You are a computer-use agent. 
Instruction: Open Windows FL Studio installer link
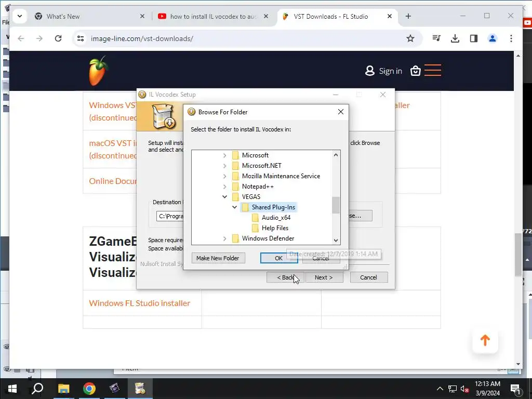pyautogui.click(x=139, y=303)
